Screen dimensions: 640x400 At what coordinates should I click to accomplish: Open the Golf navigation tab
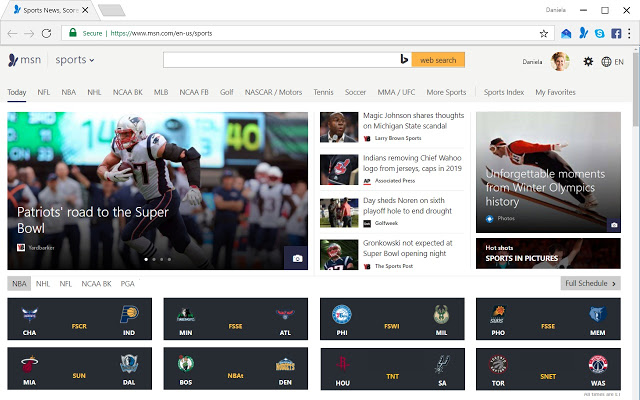[x=227, y=92]
